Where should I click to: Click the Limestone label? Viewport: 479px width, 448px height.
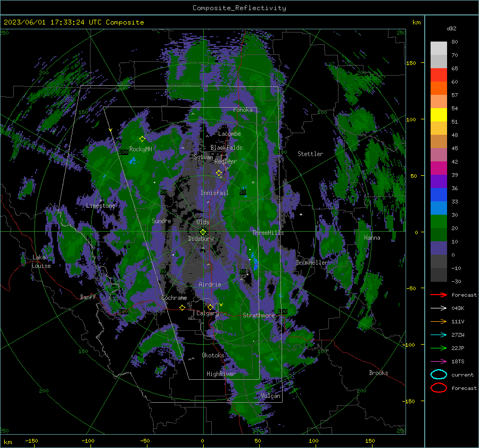coord(101,206)
